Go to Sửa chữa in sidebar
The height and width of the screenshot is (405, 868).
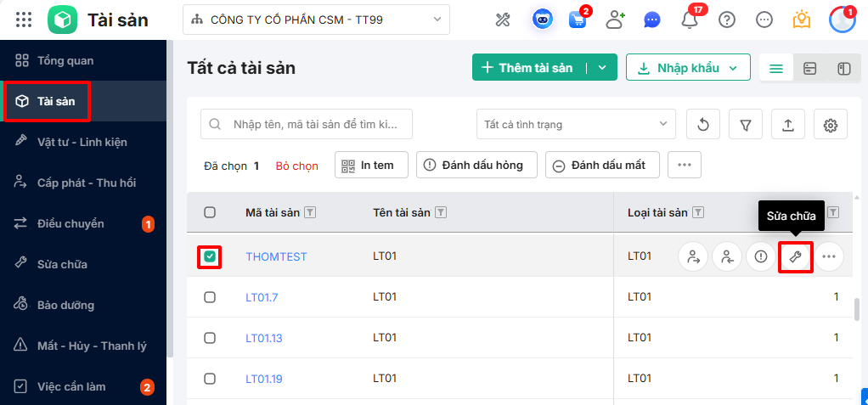point(62,264)
